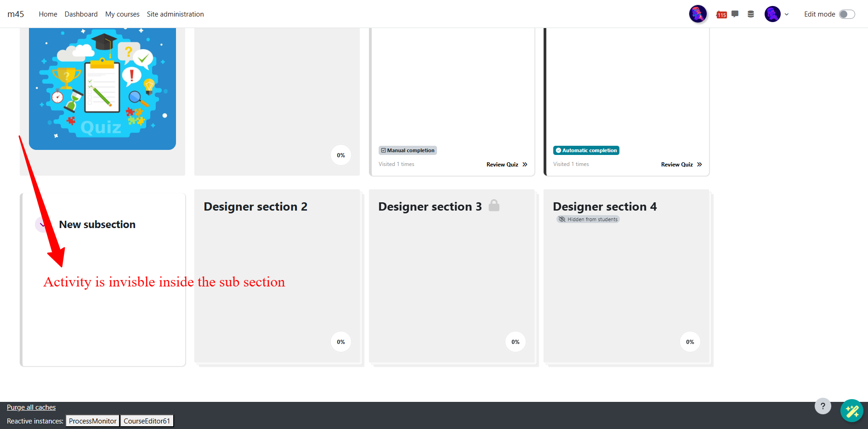The height and width of the screenshot is (429, 868).
Task: Click the green magic wand button
Action: point(851,410)
